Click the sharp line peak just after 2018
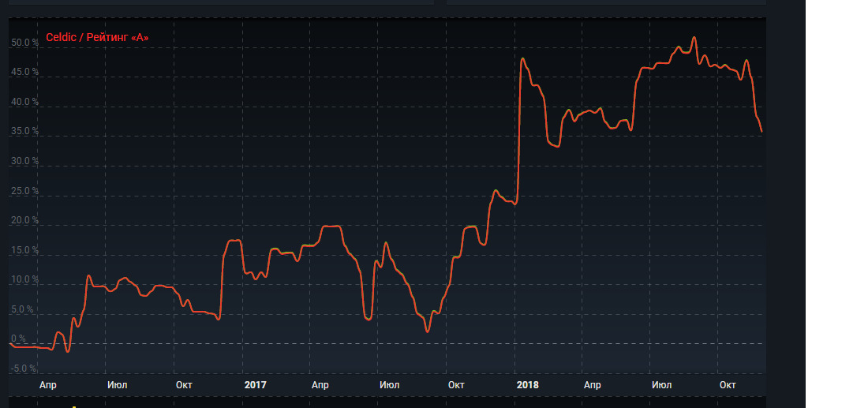 point(522,58)
